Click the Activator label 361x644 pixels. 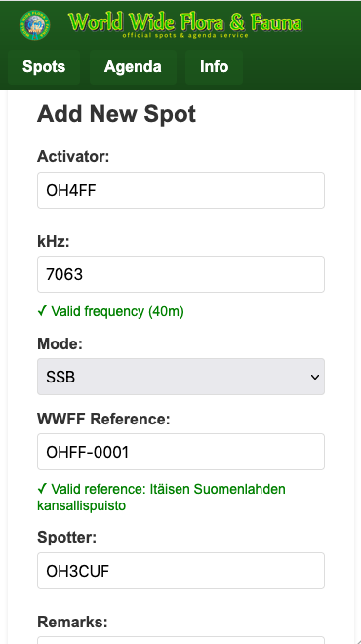coord(73,156)
